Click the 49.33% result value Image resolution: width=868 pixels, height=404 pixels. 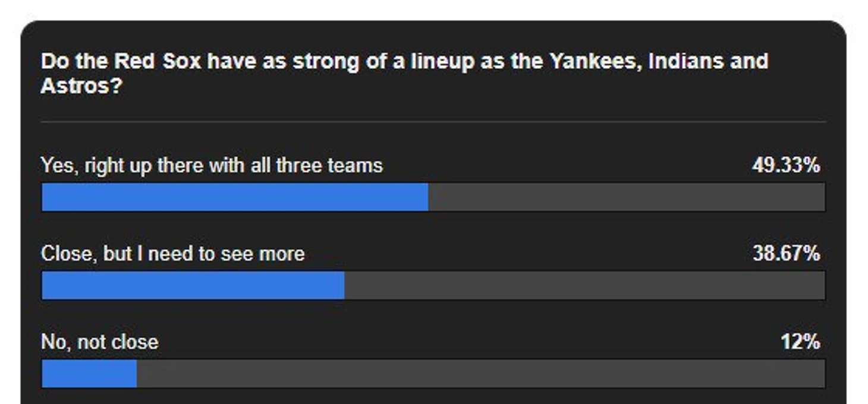(x=786, y=165)
